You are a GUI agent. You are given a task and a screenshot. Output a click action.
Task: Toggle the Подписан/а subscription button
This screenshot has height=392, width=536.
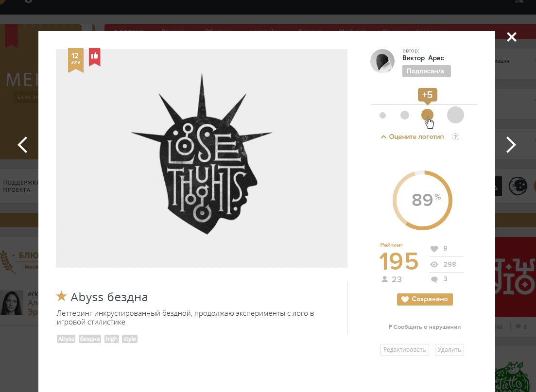pos(426,71)
